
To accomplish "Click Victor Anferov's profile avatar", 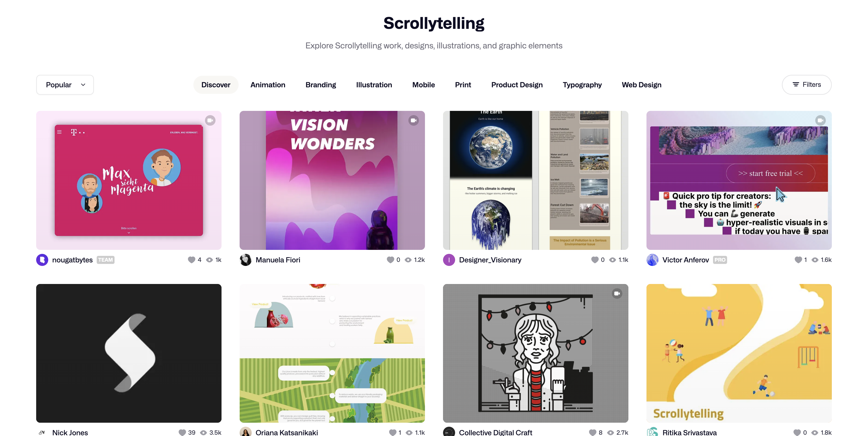I will [x=652, y=260].
